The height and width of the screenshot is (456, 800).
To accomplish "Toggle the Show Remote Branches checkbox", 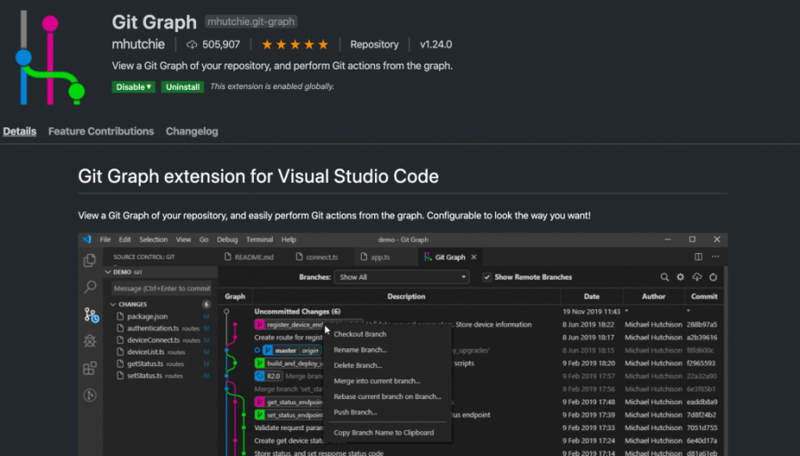I will pyautogui.click(x=487, y=277).
